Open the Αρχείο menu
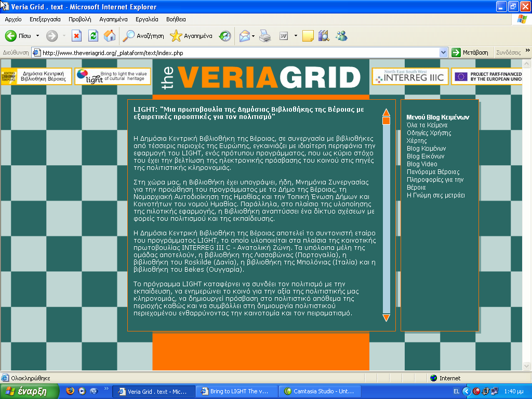The image size is (532, 399). click(13, 19)
